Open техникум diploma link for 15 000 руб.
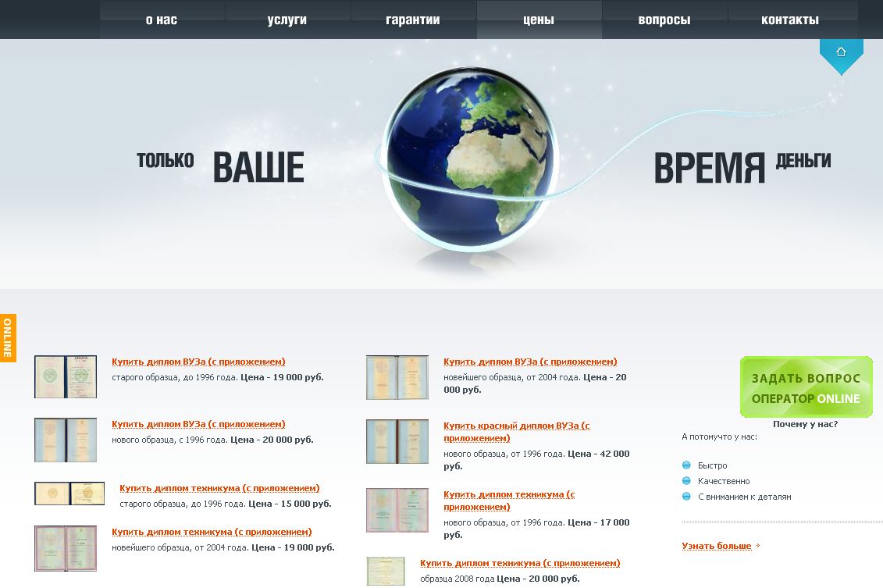Image resolution: width=883 pixels, height=588 pixels. [x=219, y=488]
